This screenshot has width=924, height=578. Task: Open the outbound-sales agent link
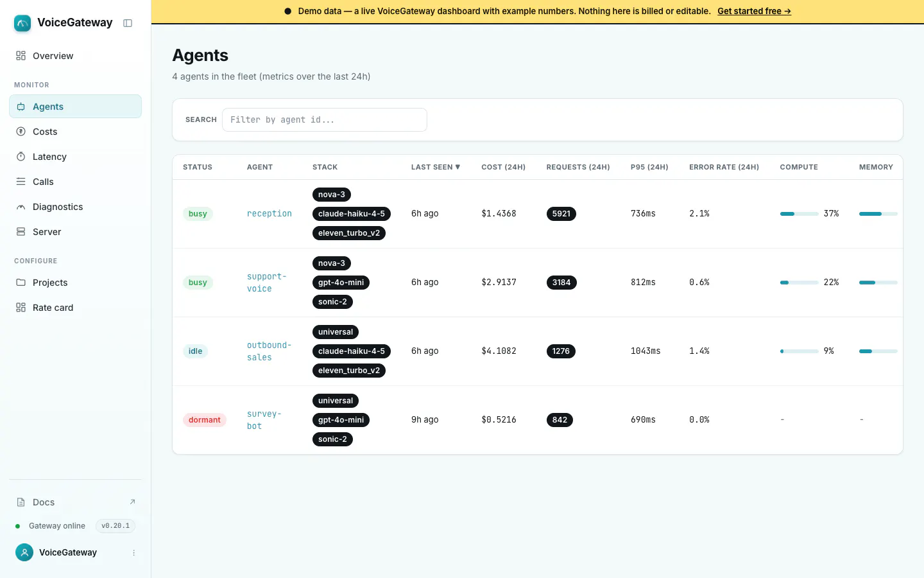pyautogui.click(x=269, y=351)
